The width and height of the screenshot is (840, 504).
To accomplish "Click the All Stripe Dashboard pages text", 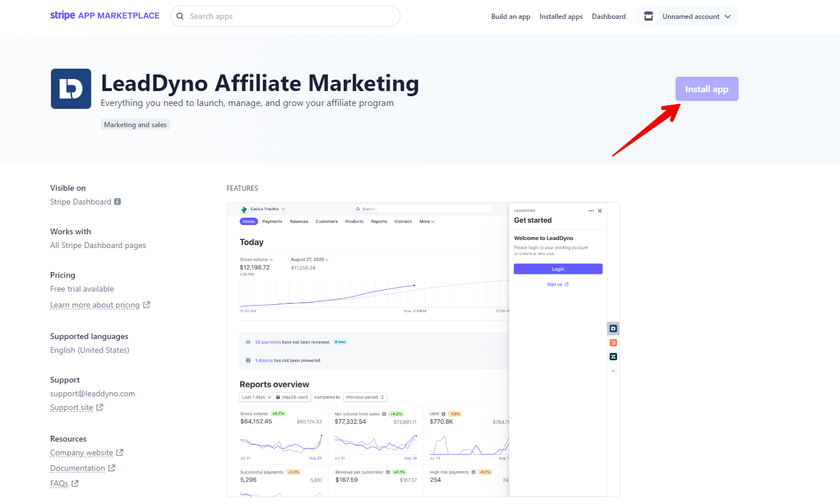I will pyautogui.click(x=98, y=245).
